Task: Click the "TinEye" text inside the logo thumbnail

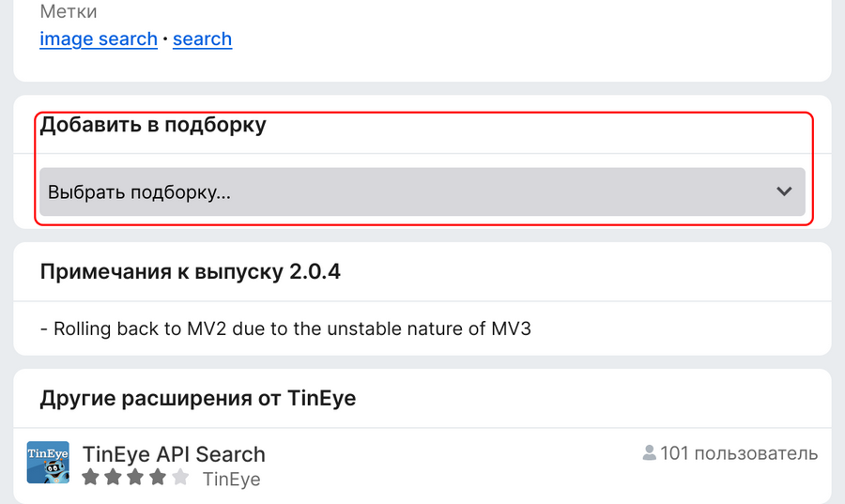Action: coord(48,453)
